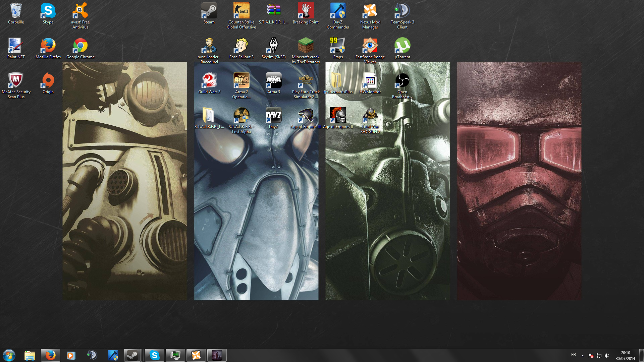Image resolution: width=644 pixels, height=362 pixels.
Task: Launch Paint.NET from the desktop
Action: [16, 49]
